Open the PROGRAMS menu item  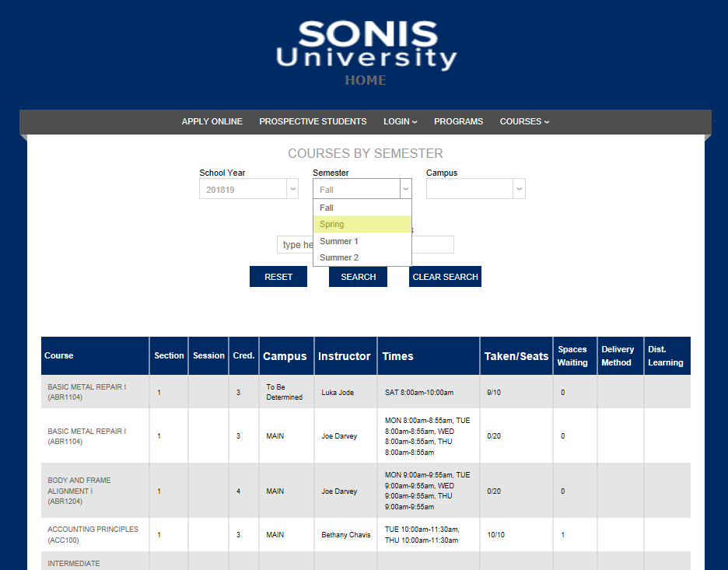[x=458, y=121]
